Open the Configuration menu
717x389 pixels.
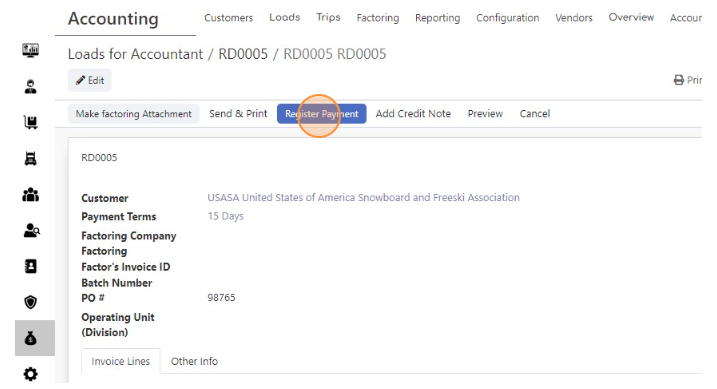pos(508,18)
